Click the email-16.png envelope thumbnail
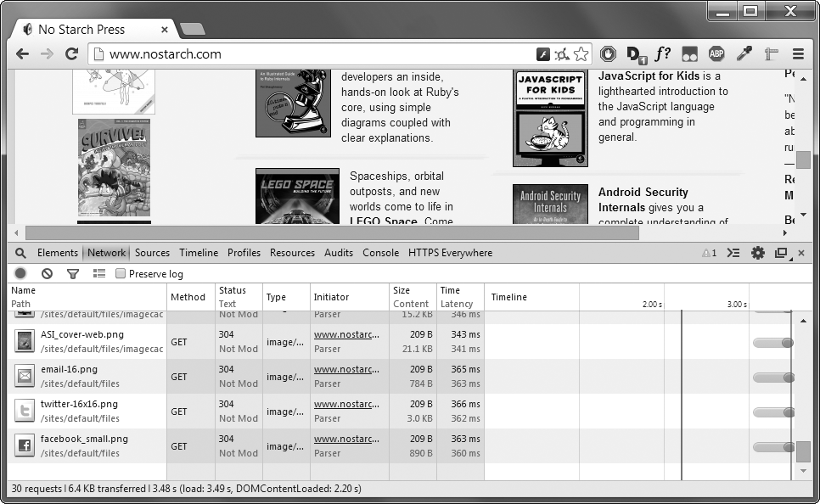Viewport: 820px width, 504px height. [24, 377]
